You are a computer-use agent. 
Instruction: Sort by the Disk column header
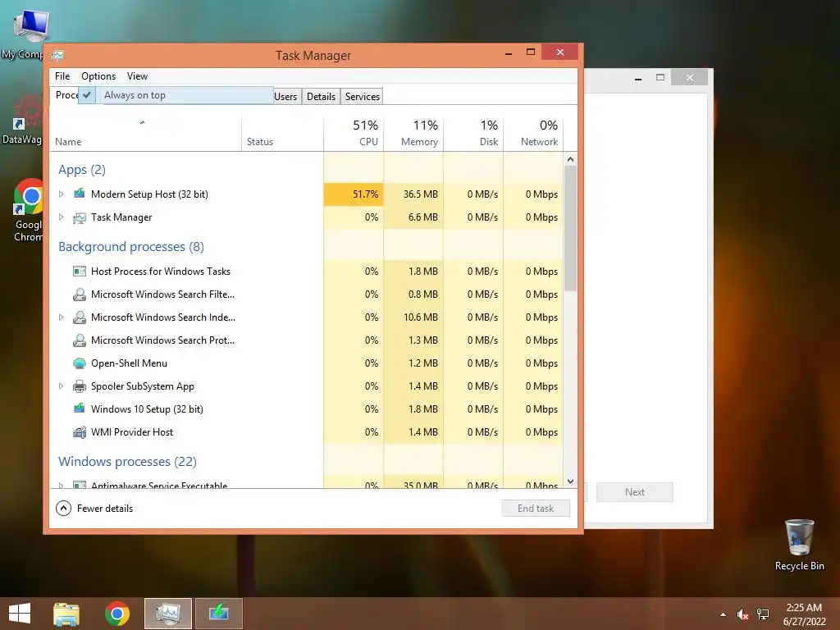[x=473, y=133]
